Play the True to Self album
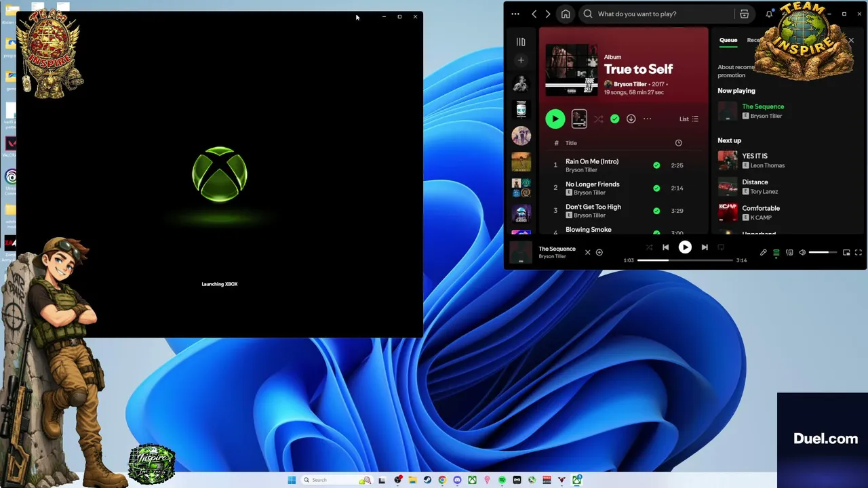This screenshot has height=488, width=868. (x=555, y=119)
